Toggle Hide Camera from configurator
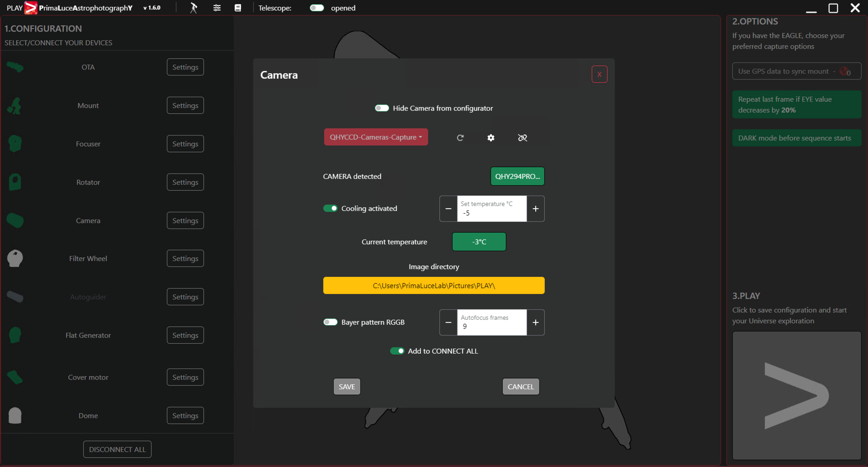This screenshot has height=467, width=868. [x=382, y=108]
